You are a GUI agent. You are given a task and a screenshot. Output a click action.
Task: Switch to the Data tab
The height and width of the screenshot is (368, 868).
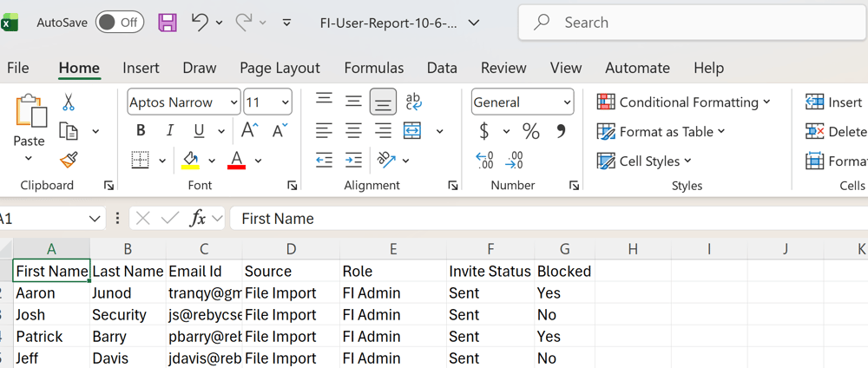[x=442, y=68]
